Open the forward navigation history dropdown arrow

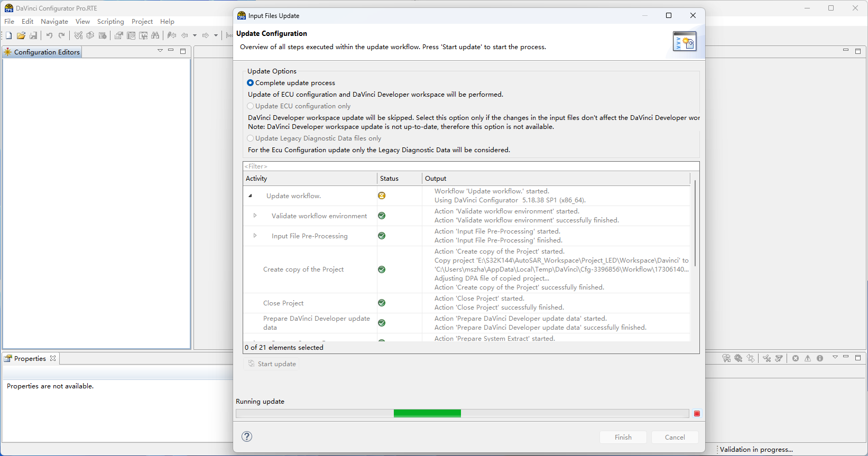(x=216, y=35)
